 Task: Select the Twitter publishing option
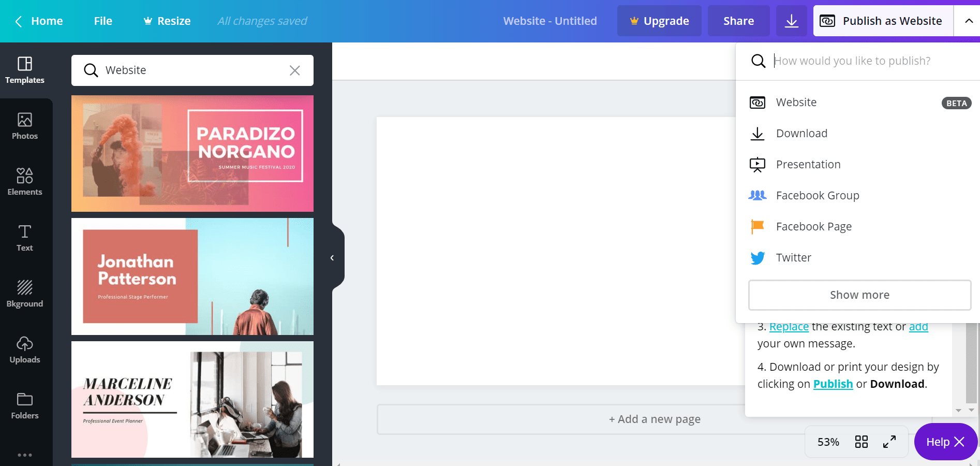coord(793,257)
